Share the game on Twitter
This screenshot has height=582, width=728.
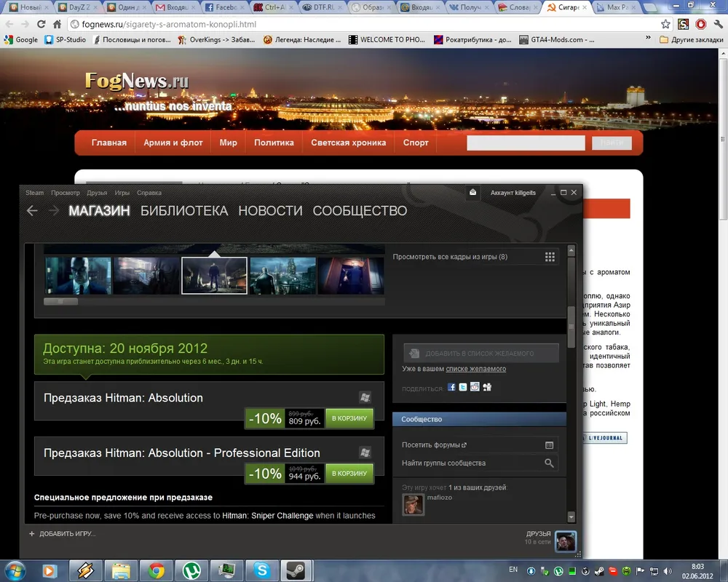(463, 387)
